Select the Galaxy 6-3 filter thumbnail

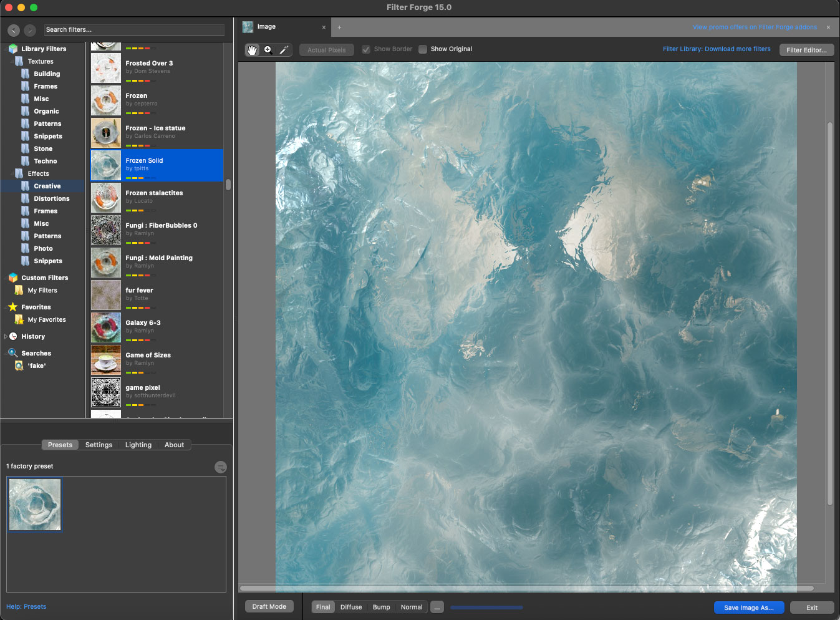coord(106,327)
